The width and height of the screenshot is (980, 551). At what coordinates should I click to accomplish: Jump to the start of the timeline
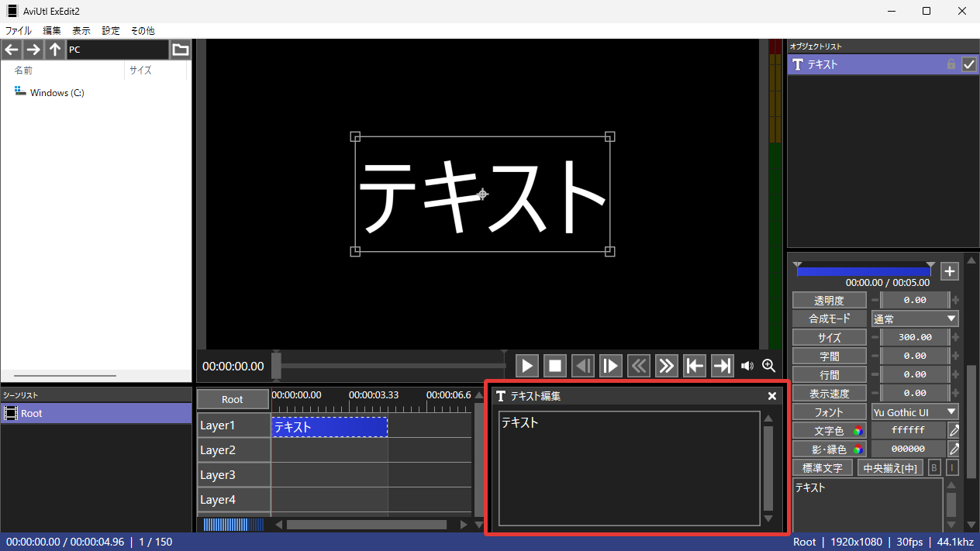(694, 366)
